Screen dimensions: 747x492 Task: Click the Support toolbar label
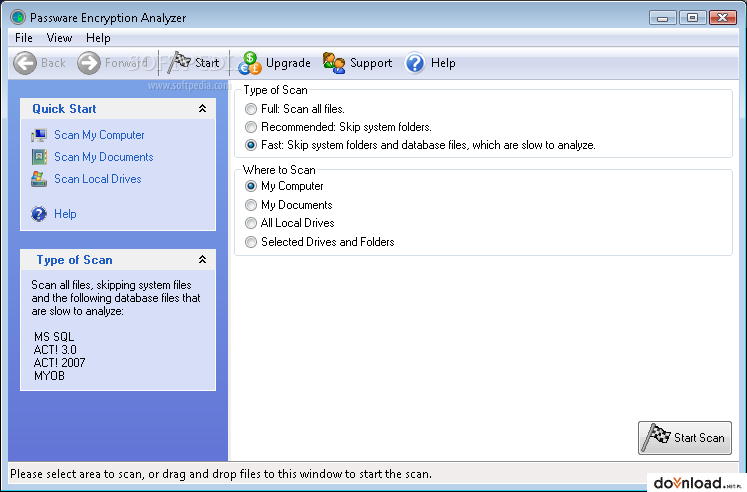click(371, 63)
